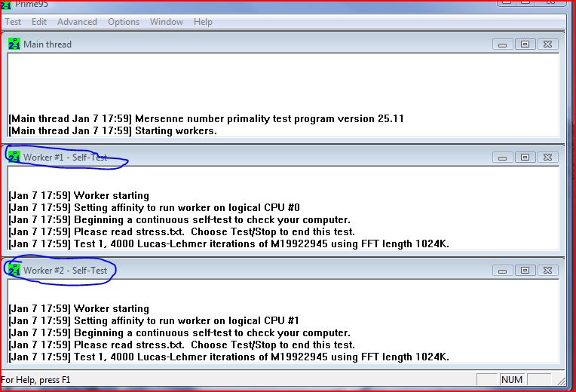
Task: Click the window resize grip corner
Action: 561,381
